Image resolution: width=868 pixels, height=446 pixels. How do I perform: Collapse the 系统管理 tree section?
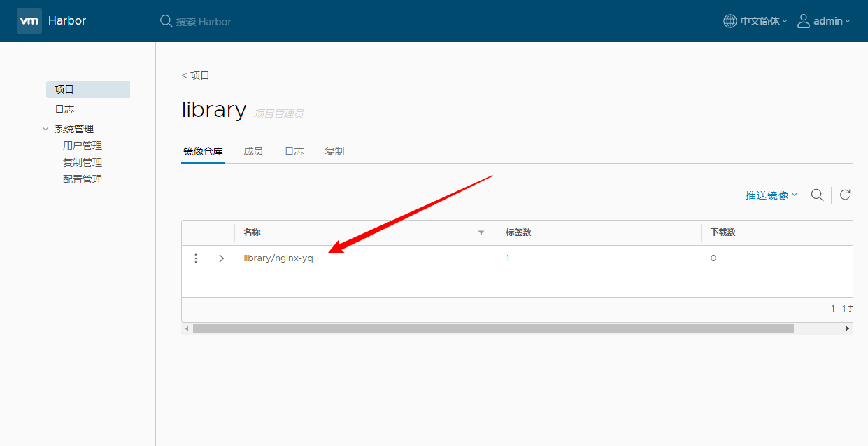46,129
